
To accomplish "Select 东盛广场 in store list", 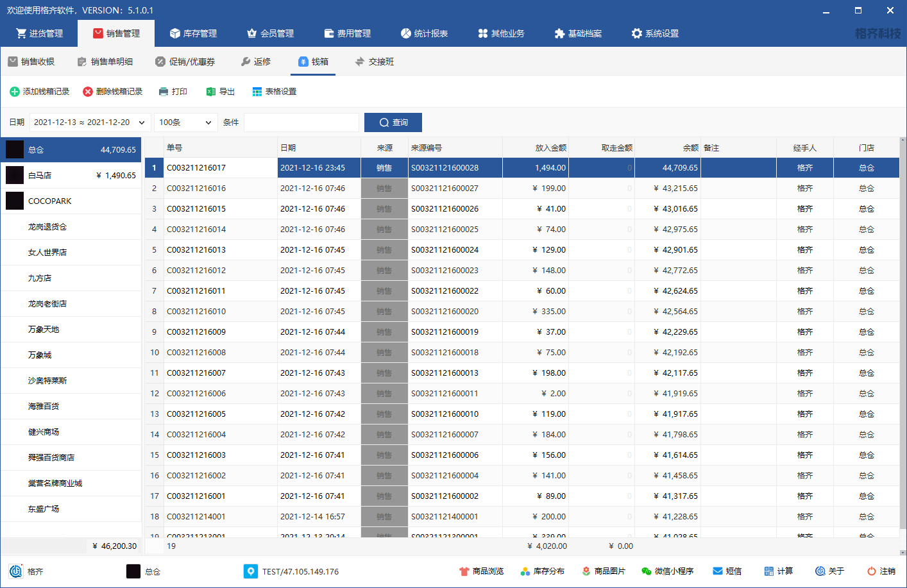I will coord(71,508).
